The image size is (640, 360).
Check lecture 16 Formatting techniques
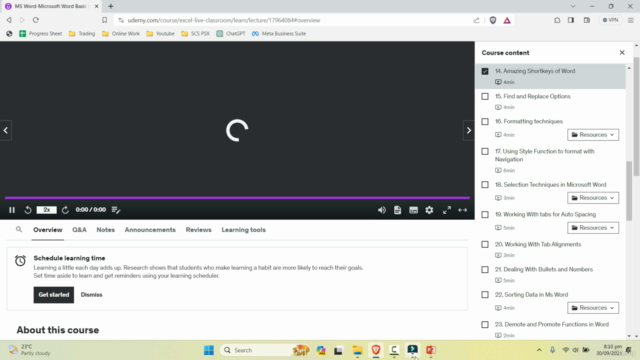[485, 122]
